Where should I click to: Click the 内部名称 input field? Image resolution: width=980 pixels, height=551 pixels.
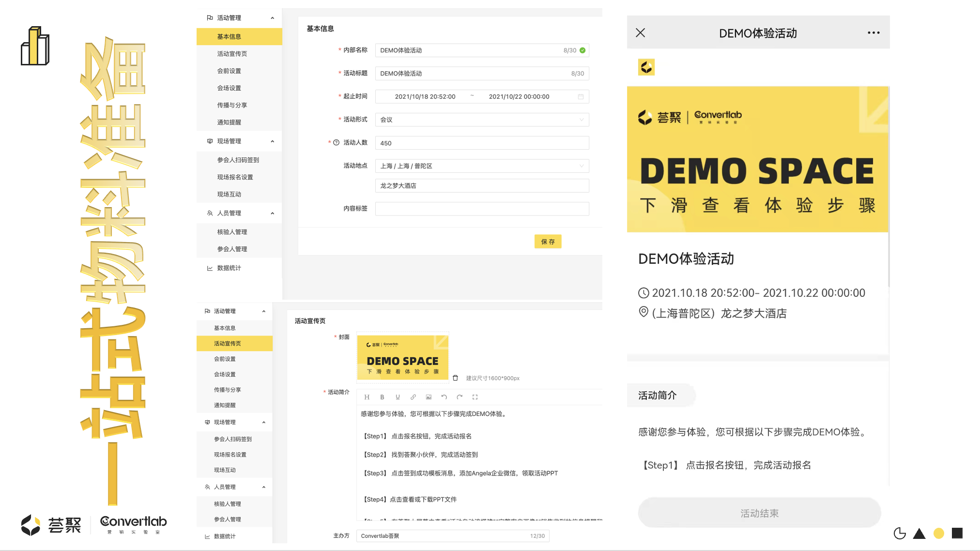point(482,50)
